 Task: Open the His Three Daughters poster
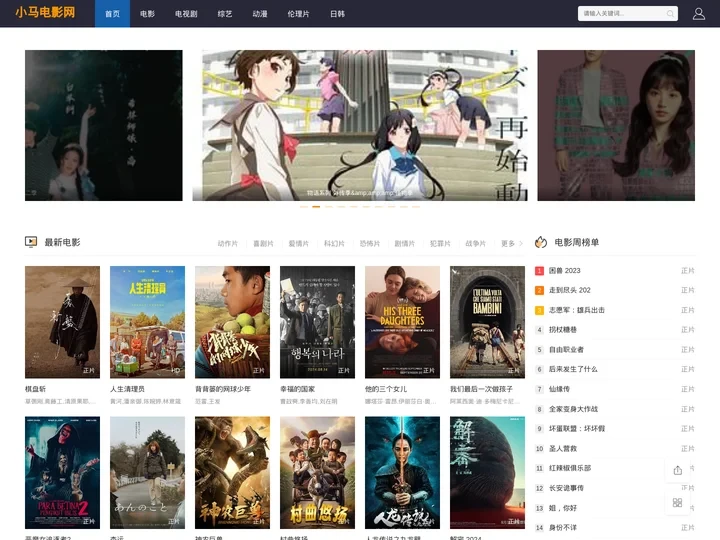(x=402, y=322)
